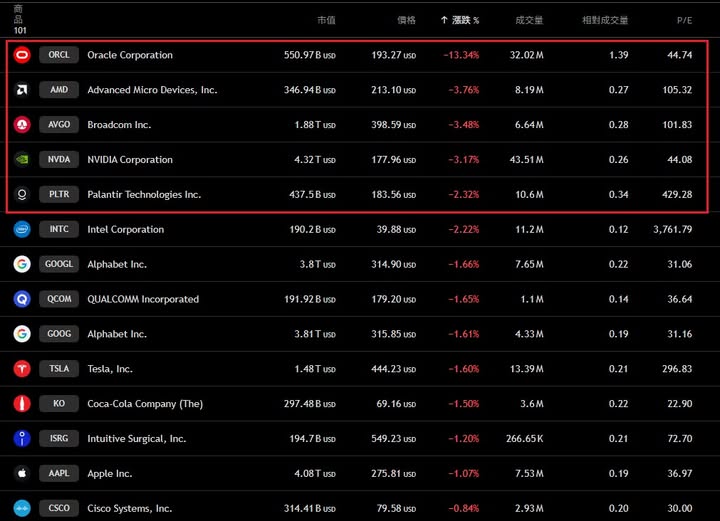Viewport: 720px width, 521px height.
Task: Click the Broadcom logo icon
Action: click(22, 125)
